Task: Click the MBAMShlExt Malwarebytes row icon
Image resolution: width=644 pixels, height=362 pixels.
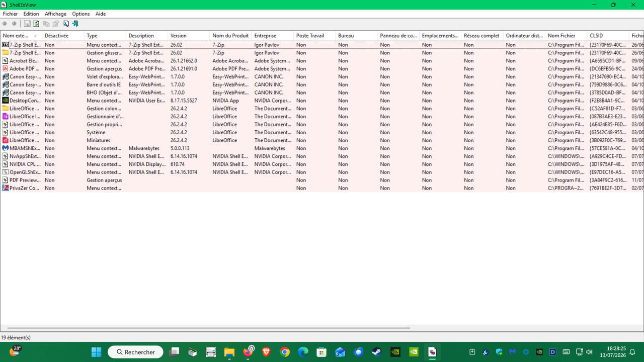Action: pyautogui.click(x=6, y=148)
